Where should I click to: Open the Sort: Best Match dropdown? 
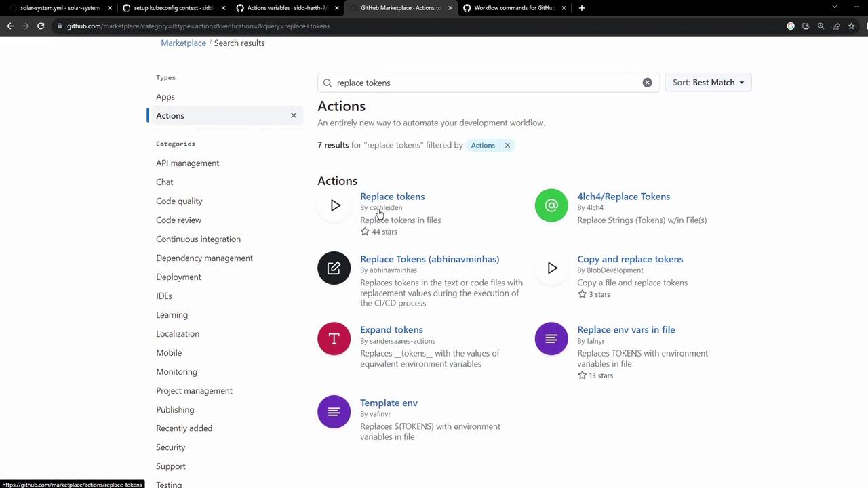(708, 83)
